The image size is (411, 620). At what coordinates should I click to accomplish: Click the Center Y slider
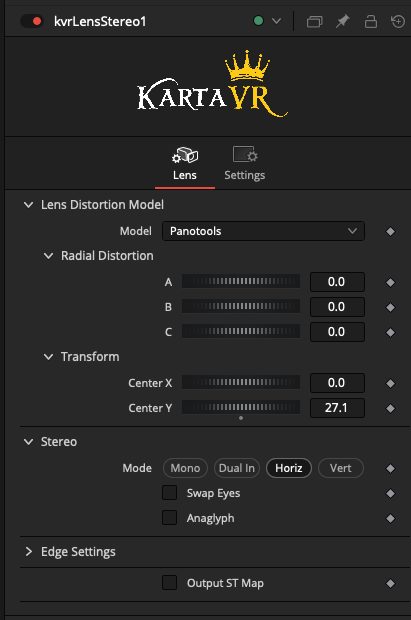tap(241, 408)
